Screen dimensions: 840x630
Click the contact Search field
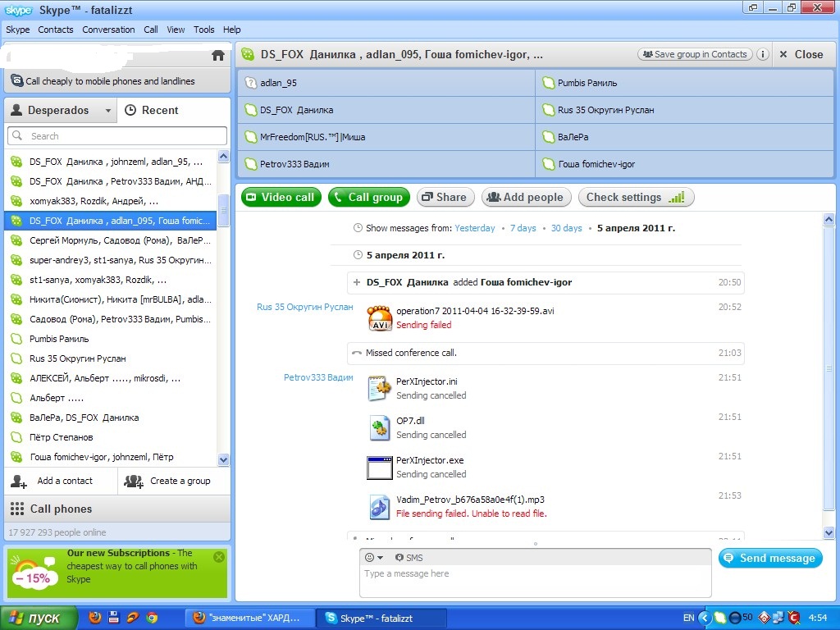117,136
